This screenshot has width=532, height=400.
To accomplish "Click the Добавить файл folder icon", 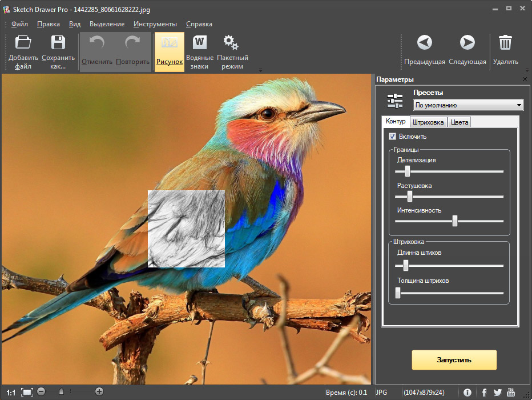I will (x=23, y=43).
